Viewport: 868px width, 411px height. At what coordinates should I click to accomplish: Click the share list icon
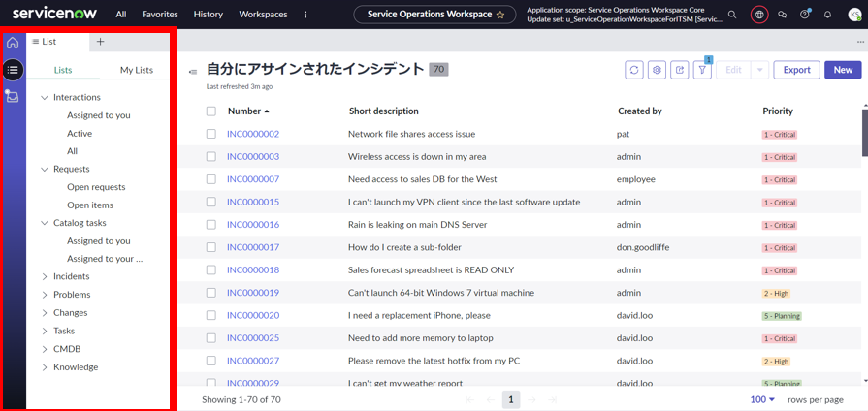click(x=680, y=70)
